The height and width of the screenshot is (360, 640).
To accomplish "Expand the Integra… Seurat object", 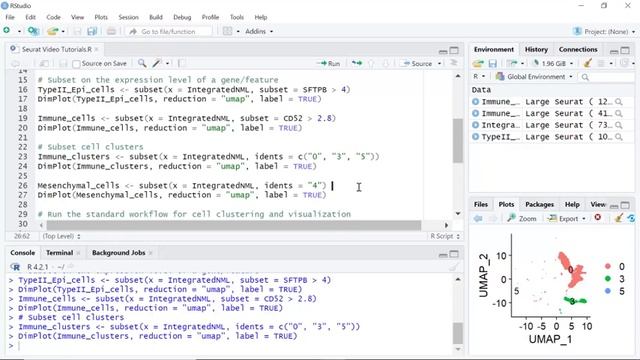I will pos(476,125).
